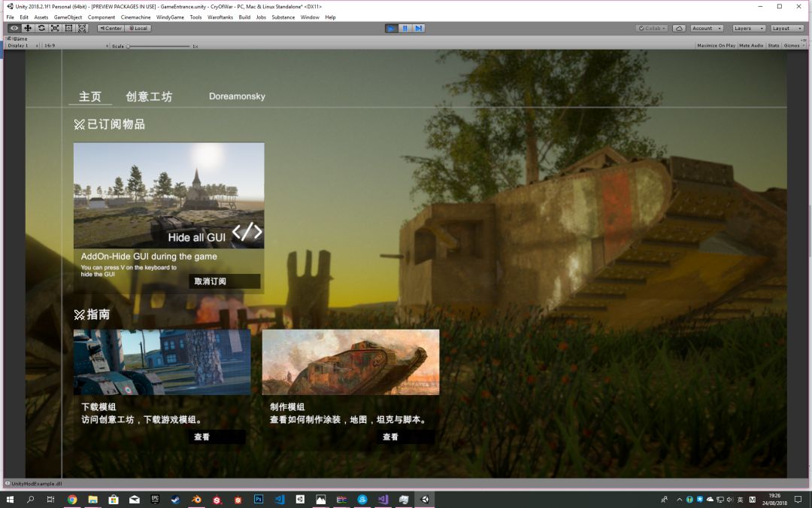Open the Layers dropdown
Image resolution: width=812 pixels, height=508 pixels.
click(x=749, y=28)
